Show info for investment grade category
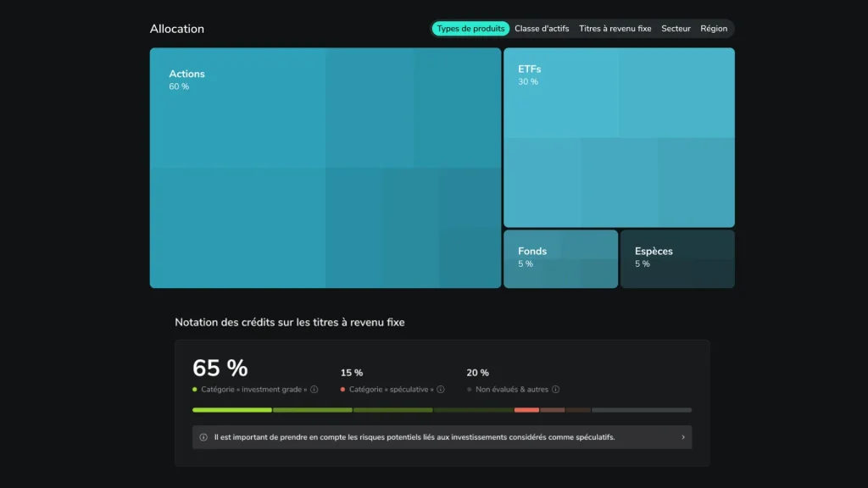The image size is (868, 488). click(314, 390)
